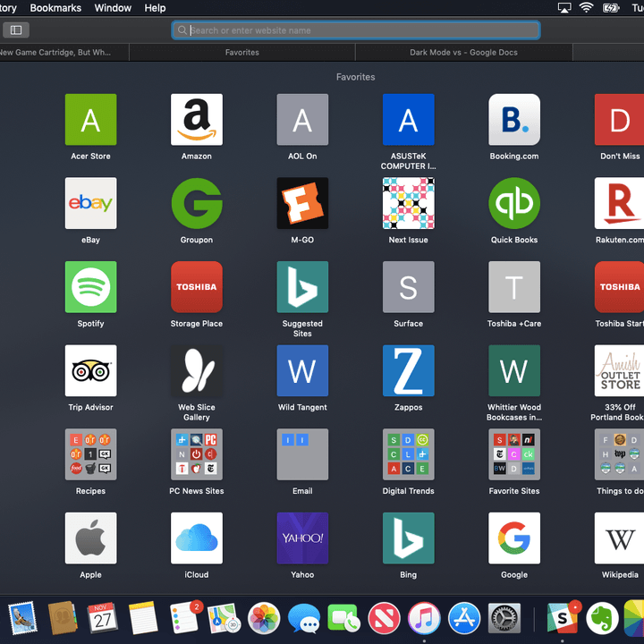Expand the Email favorites folder

tap(302, 454)
